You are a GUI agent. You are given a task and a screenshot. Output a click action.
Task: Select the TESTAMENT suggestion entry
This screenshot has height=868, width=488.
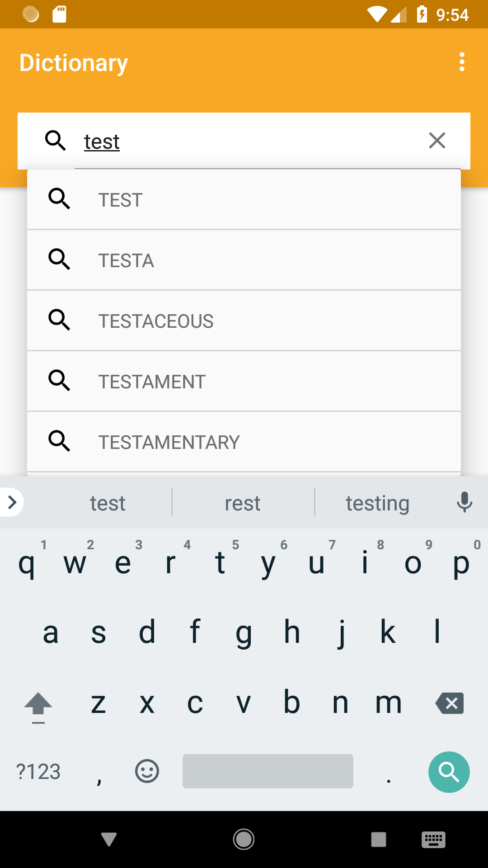tap(244, 381)
